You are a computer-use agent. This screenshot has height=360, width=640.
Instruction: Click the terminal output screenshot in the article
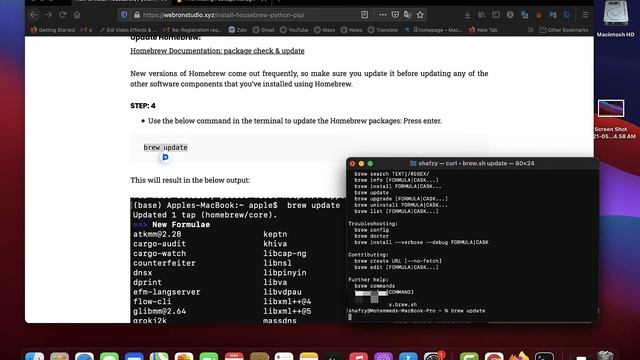pyautogui.click(x=238, y=260)
